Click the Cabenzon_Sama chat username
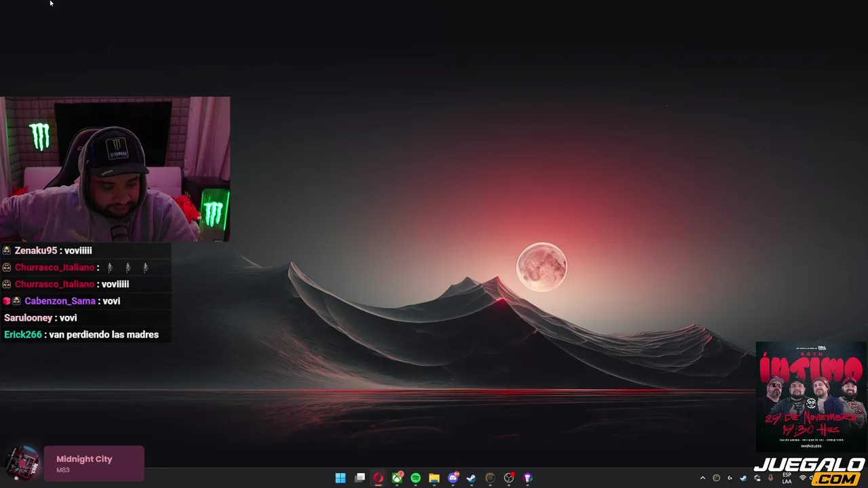The height and width of the screenshot is (488, 868). point(60,301)
